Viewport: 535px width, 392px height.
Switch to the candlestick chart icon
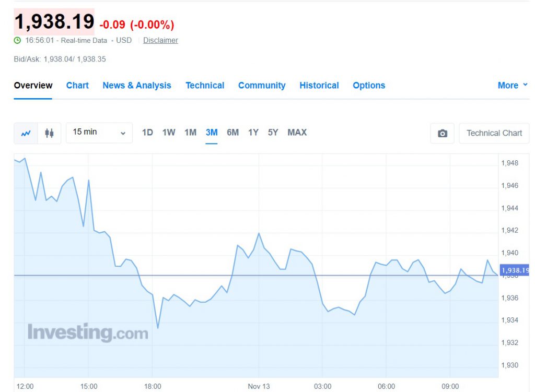tap(49, 133)
